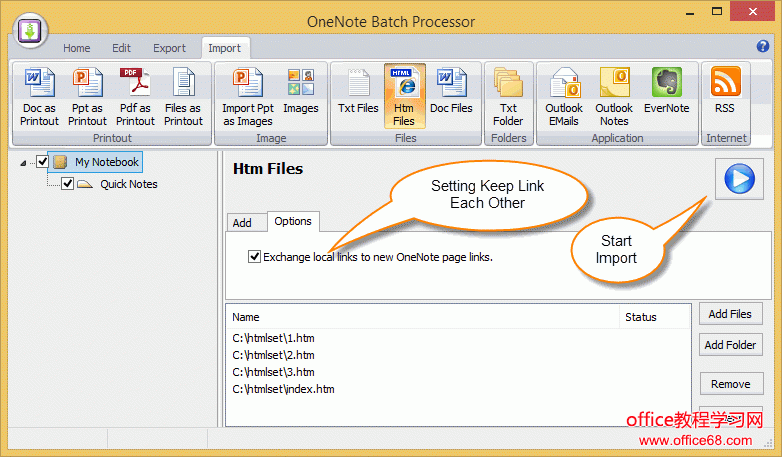Click the Name column header
782x457 pixels.
[423, 317]
